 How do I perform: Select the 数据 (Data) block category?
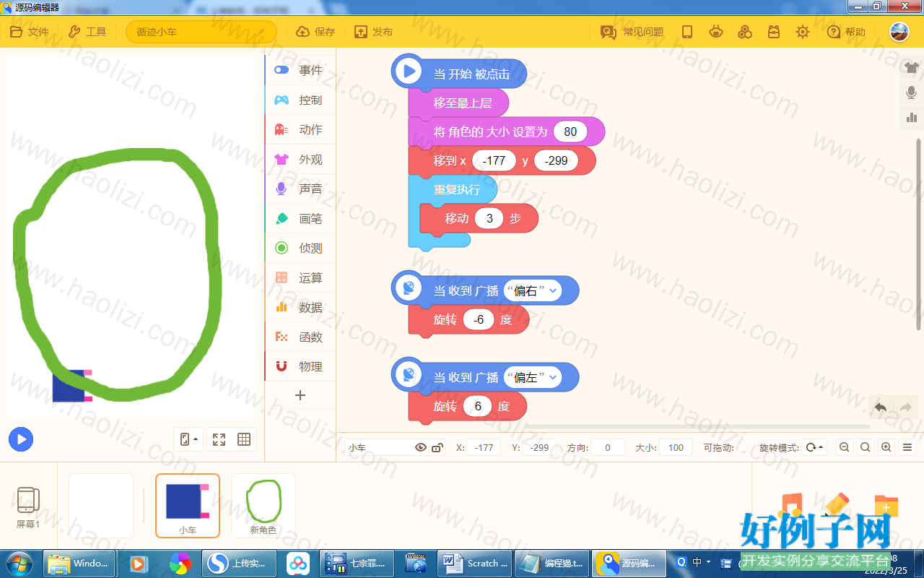coord(300,307)
